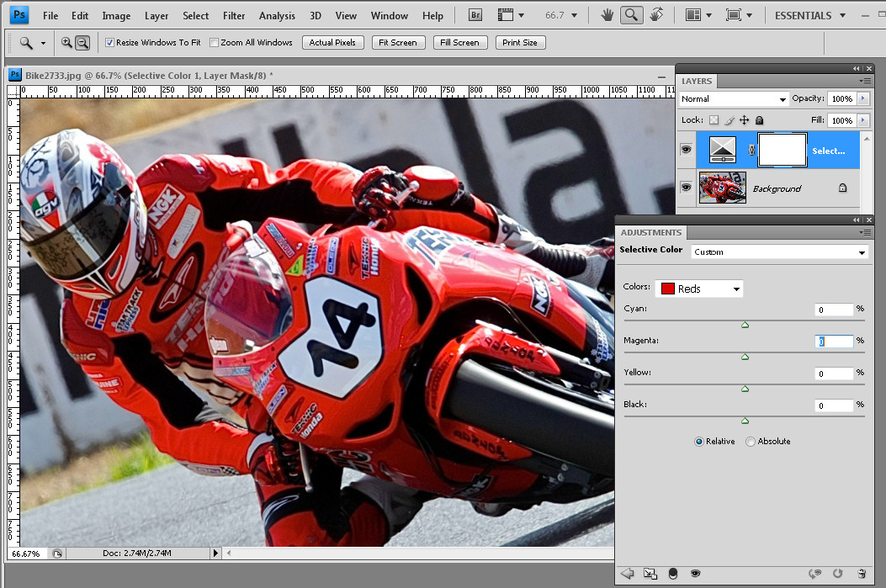Open the Analysis menu

[x=277, y=16]
